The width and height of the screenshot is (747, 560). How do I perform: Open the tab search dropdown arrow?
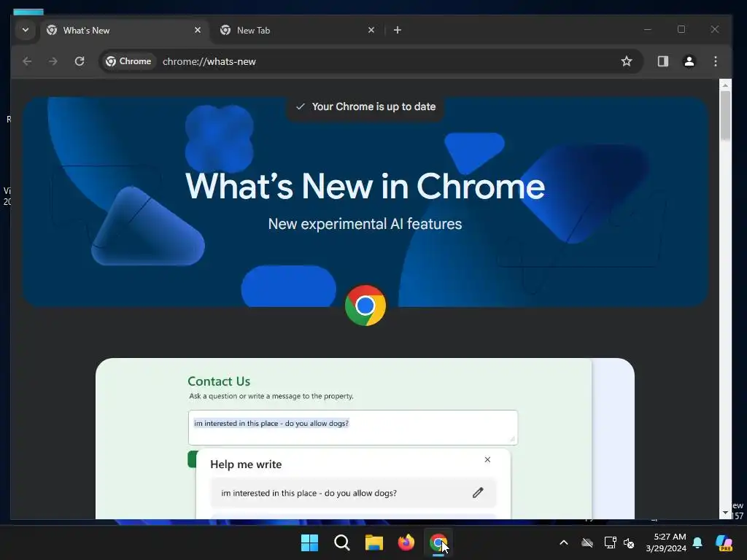pyautogui.click(x=26, y=30)
